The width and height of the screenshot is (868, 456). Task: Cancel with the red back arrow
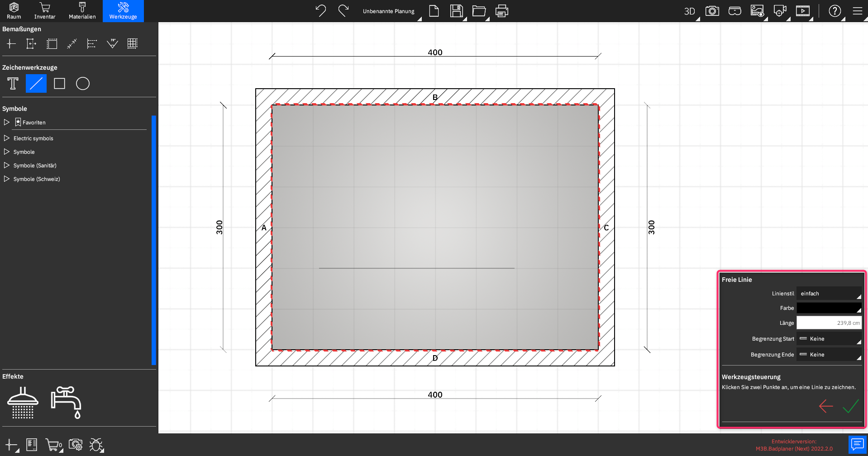pyautogui.click(x=826, y=406)
